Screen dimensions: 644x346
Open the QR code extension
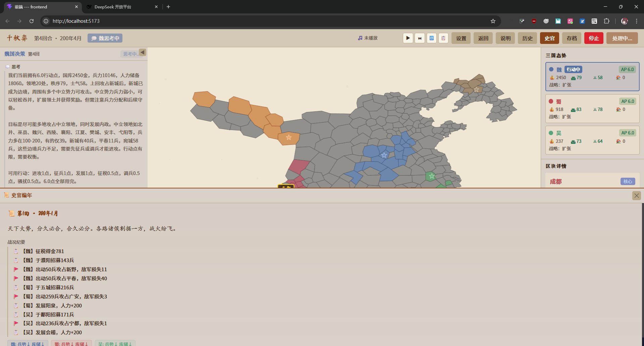click(x=594, y=21)
